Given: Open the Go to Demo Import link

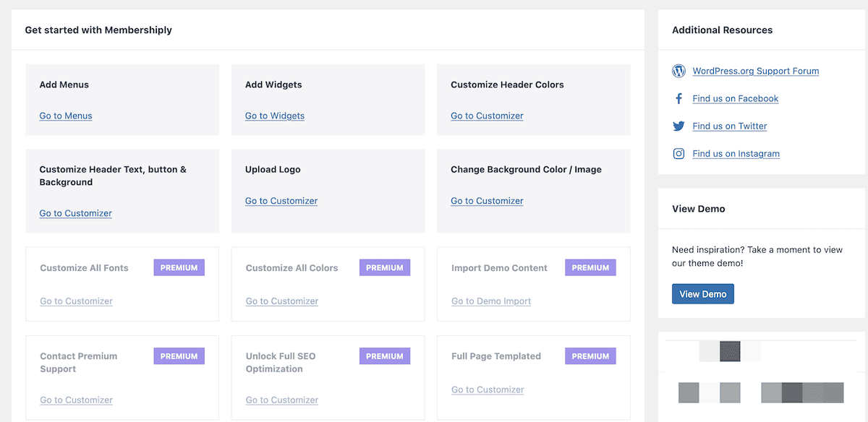Looking at the screenshot, I should coord(491,301).
